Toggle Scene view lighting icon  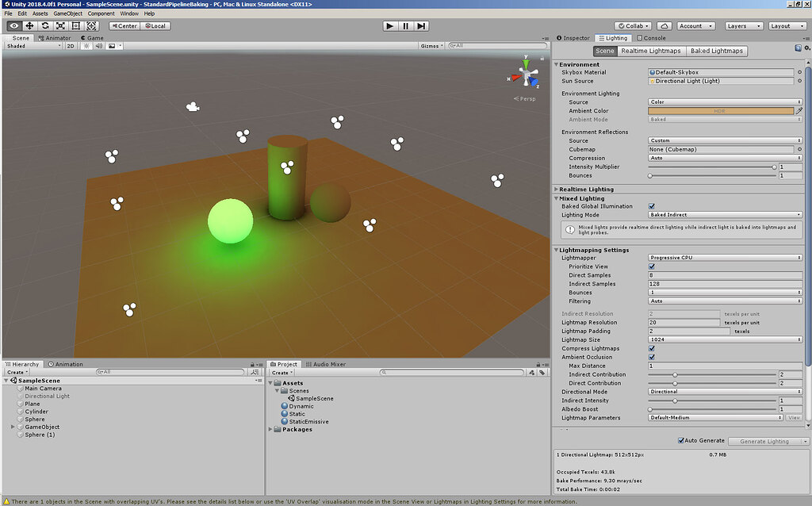[86, 45]
